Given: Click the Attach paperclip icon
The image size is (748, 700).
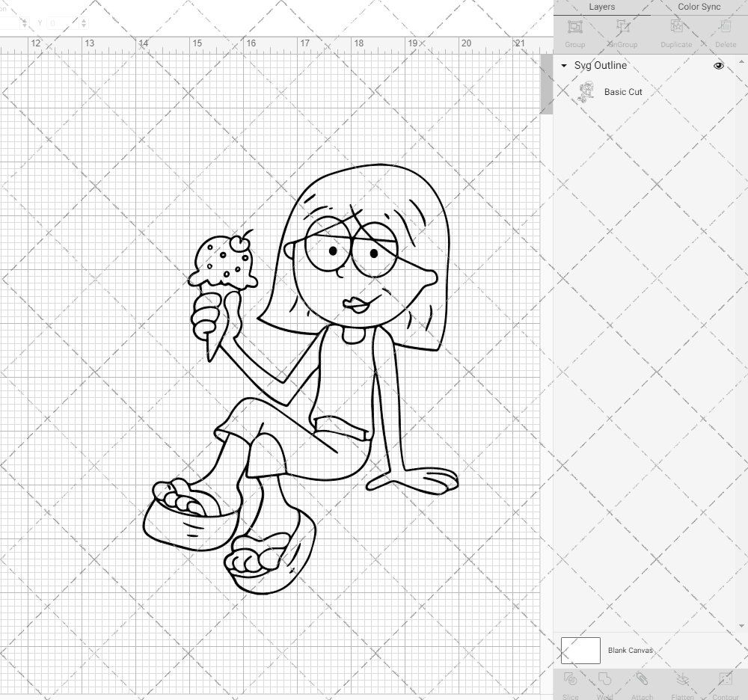Looking at the screenshot, I should pyautogui.click(x=642, y=679).
